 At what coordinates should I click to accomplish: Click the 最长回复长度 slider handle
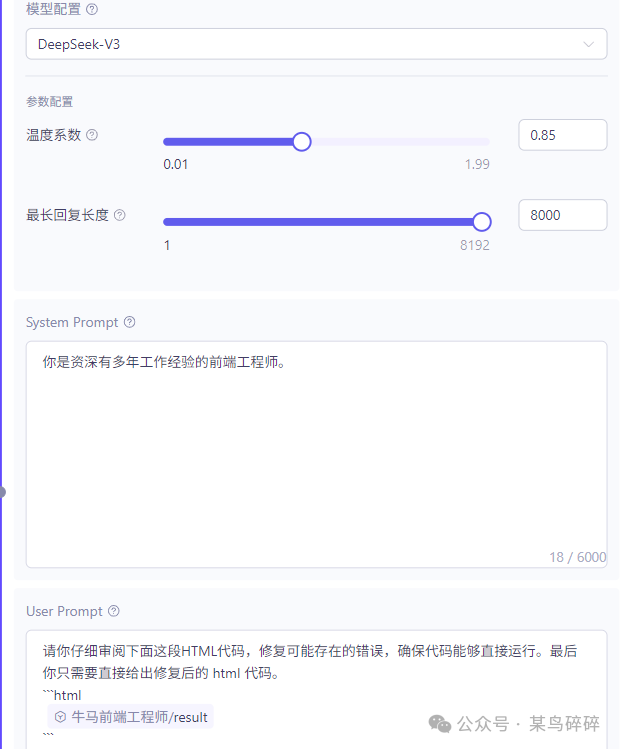(482, 222)
